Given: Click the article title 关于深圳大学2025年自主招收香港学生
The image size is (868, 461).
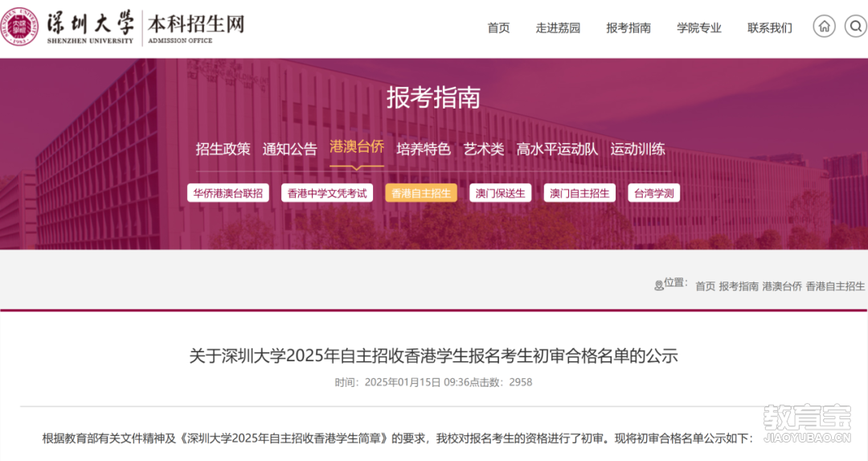Looking at the screenshot, I should 433,355.
